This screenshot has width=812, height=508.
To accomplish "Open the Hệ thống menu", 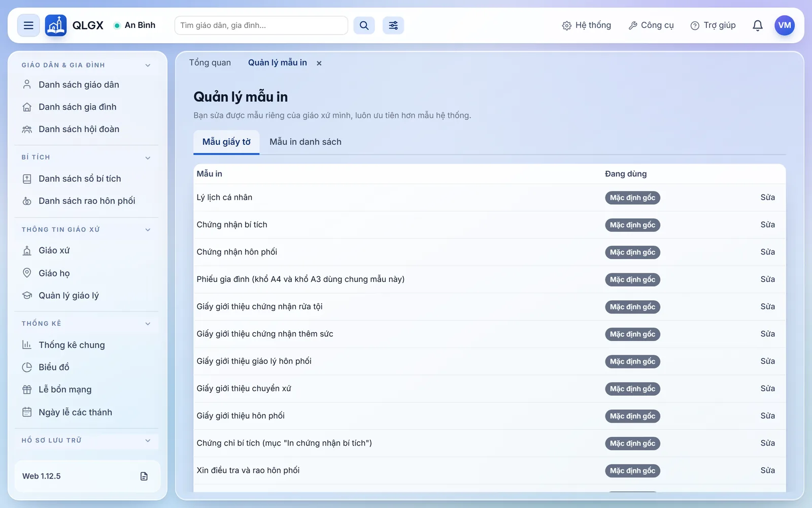I will [586, 25].
